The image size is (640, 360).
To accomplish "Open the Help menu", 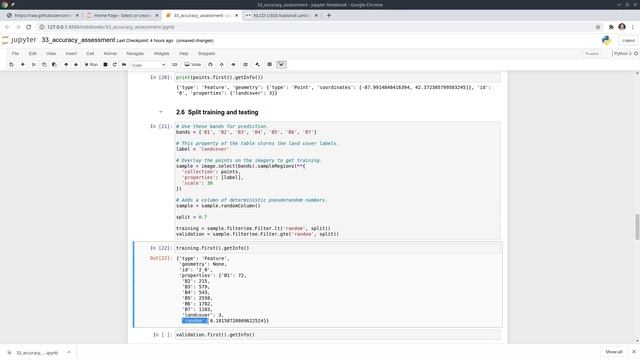I will 184,53.
